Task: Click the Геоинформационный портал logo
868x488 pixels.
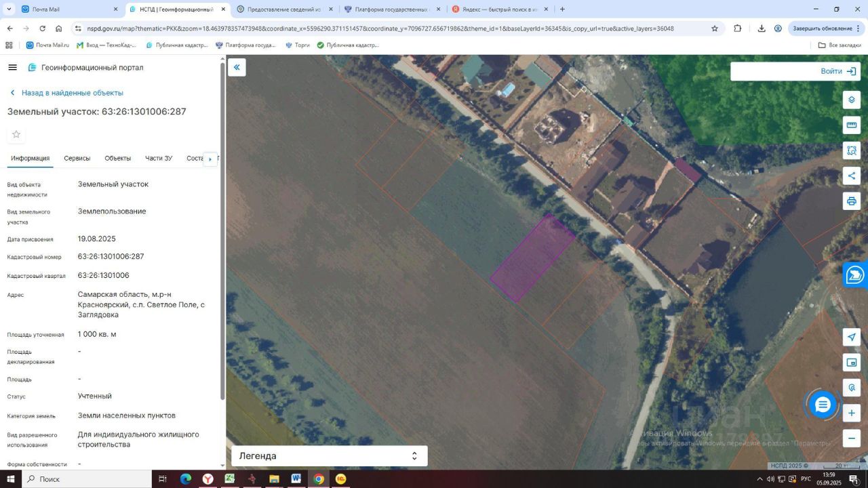Action: (x=85, y=68)
